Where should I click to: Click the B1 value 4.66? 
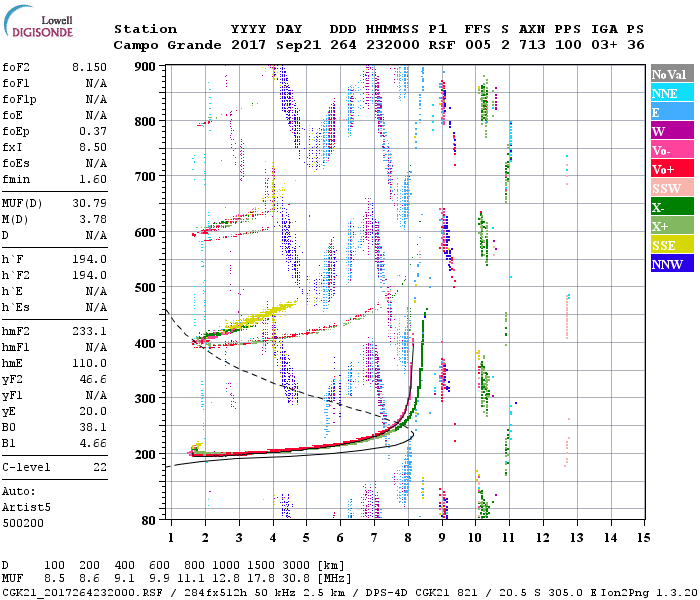93,443
